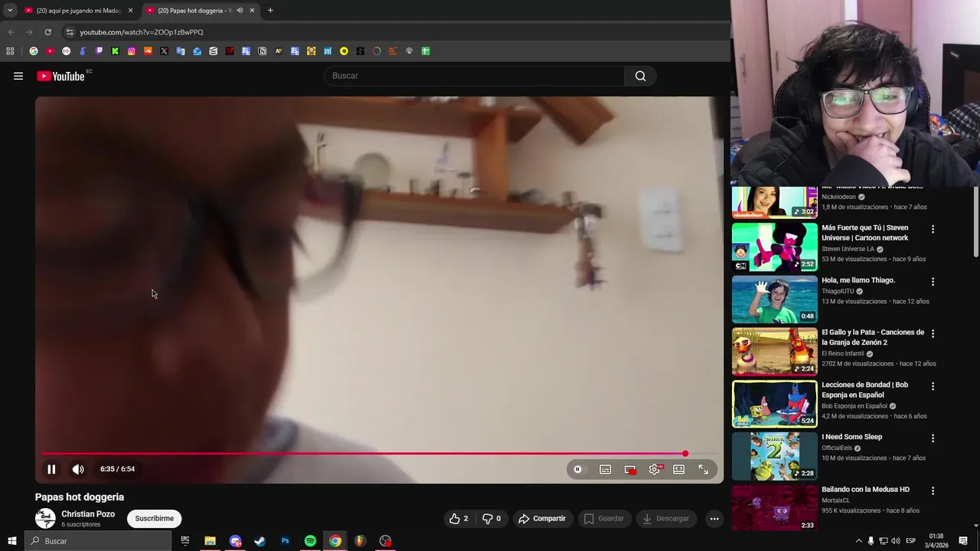
Task: Reload the page
Action: coord(47,32)
